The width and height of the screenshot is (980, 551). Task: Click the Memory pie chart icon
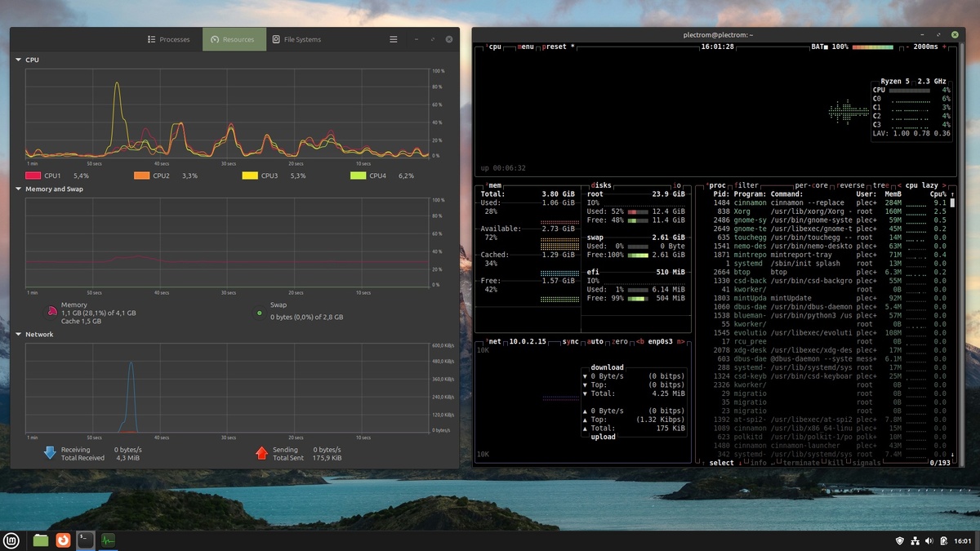pyautogui.click(x=51, y=311)
